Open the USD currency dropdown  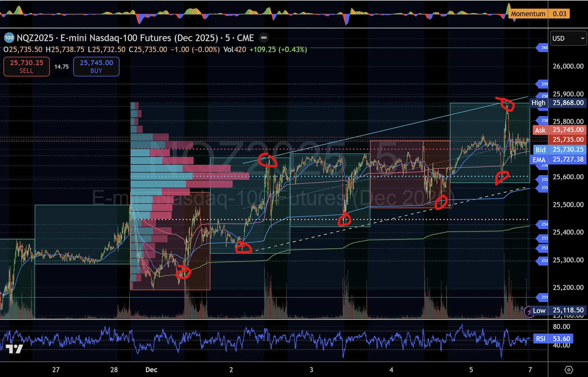point(568,38)
